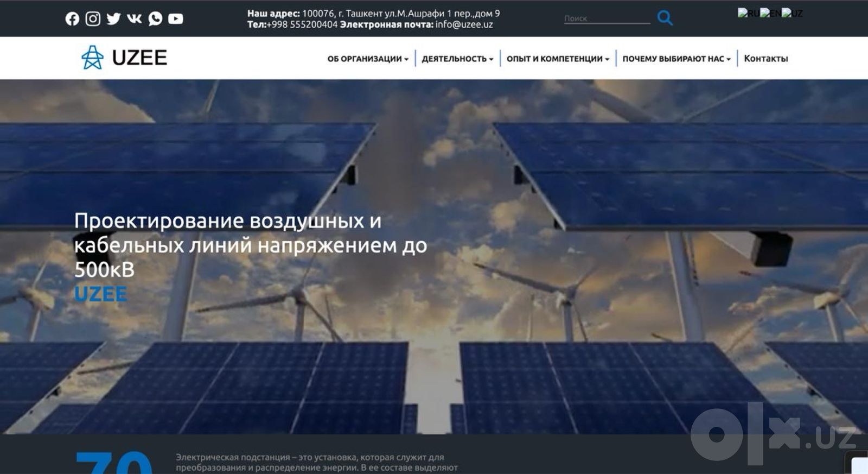Image resolution: width=868 pixels, height=474 pixels.
Task: Open the YouTube social icon
Action: coord(176,18)
